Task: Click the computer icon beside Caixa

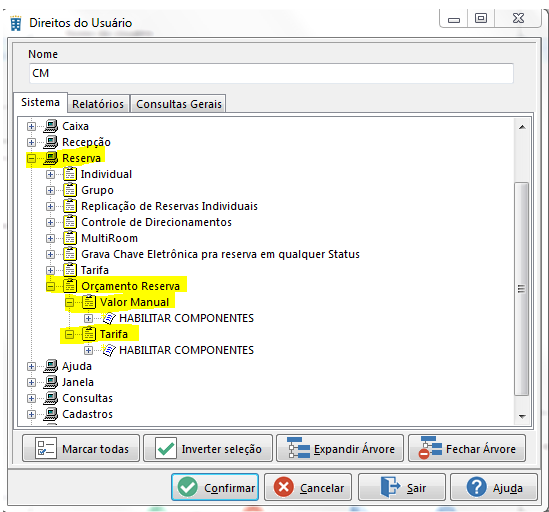Action: (51, 126)
